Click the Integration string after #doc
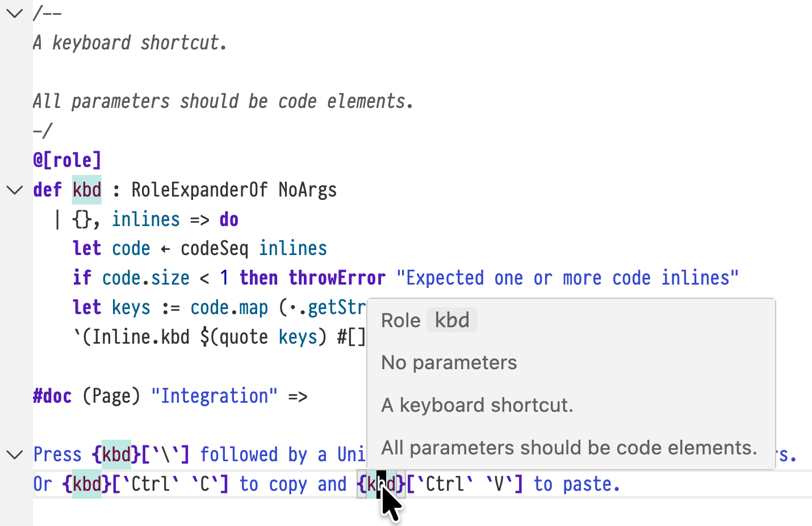The width and height of the screenshot is (812, 526). click(215, 396)
